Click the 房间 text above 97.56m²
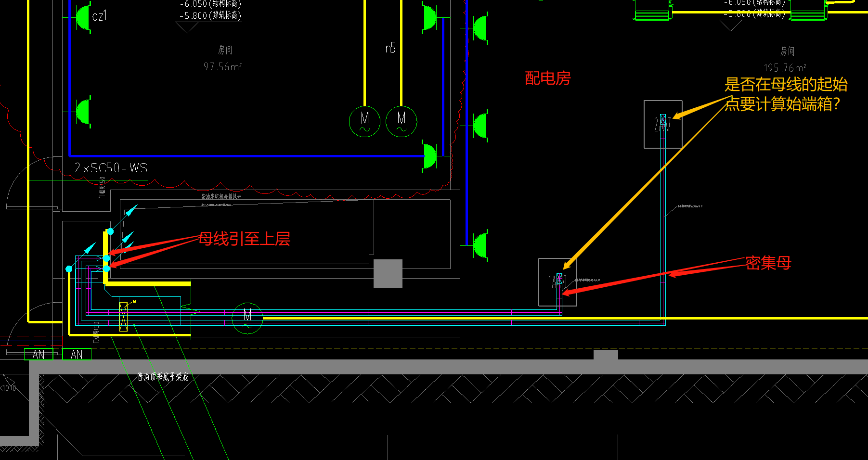 click(x=225, y=50)
